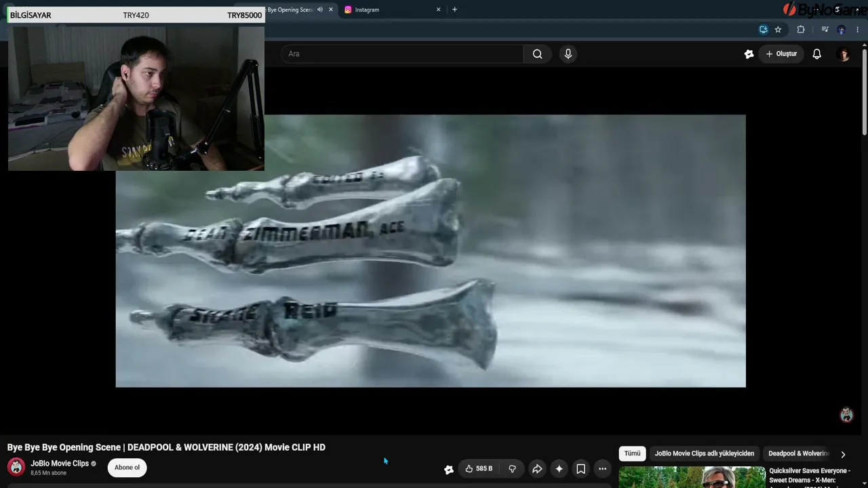
Task: Open the JoBlo Movie Clips channel avatar
Action: [x=16, y=467]
